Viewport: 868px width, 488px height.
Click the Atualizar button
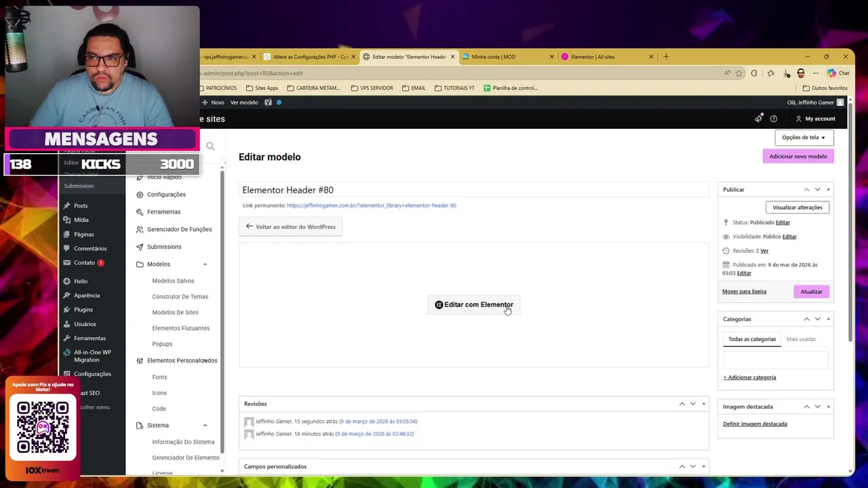(811, 292)
